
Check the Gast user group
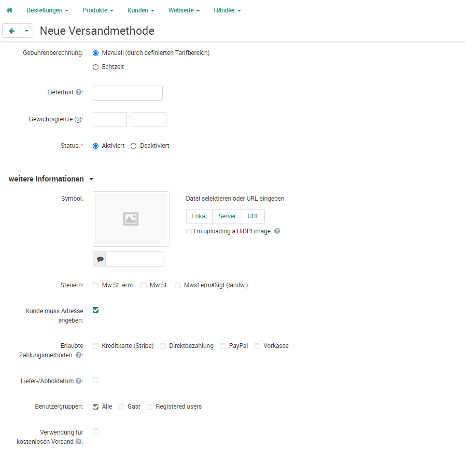(x=121, y=407)
